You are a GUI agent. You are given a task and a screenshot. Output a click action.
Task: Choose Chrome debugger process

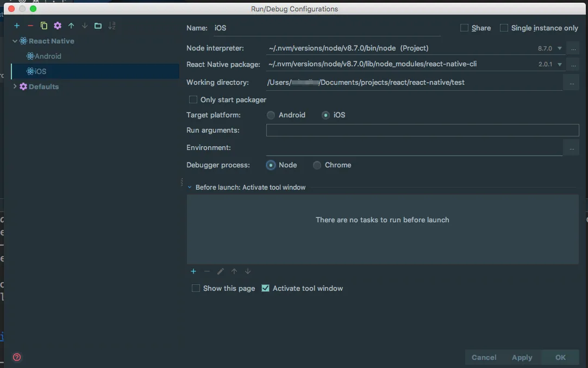click(317, 165)
